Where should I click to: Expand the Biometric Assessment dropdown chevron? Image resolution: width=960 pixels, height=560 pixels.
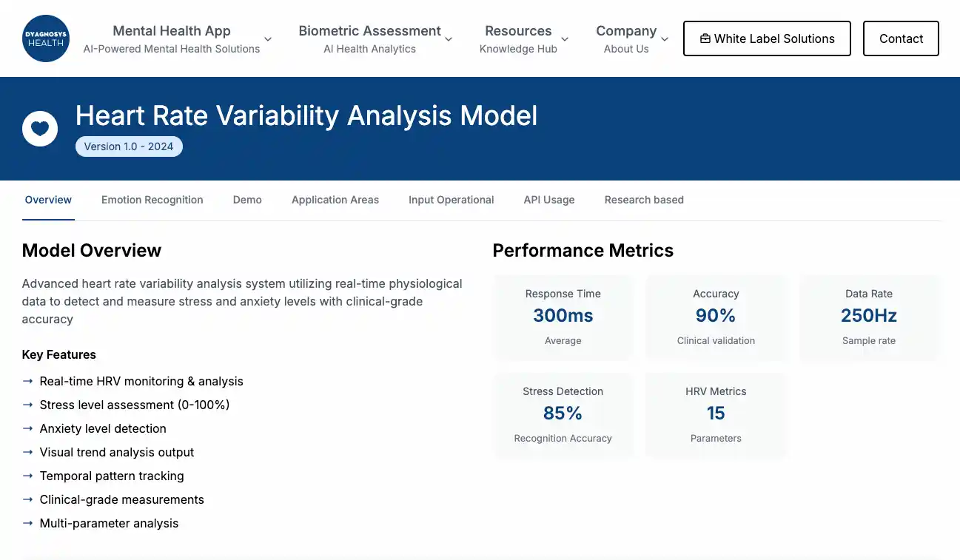tap(449, 39)
